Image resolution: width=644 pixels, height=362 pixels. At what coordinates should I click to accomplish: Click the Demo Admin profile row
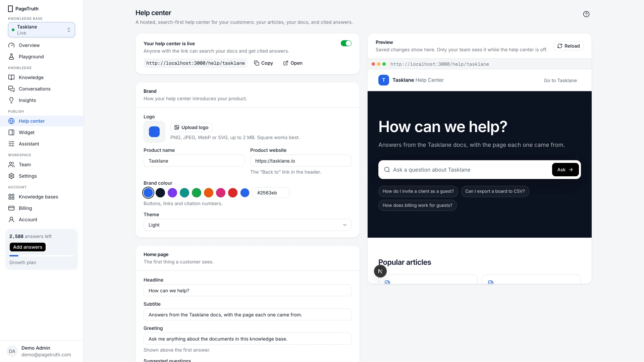[42, 351]
